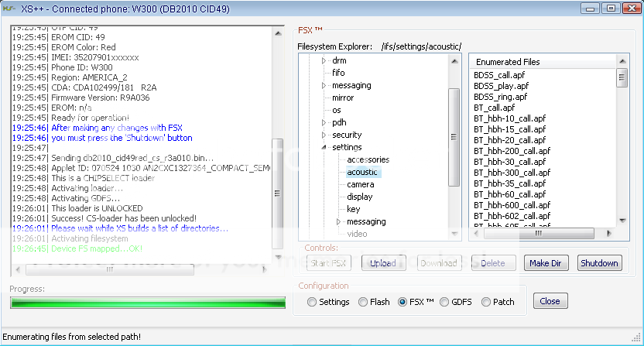
Task: Select the fifo folder in tree
Action: click(338, 73)
